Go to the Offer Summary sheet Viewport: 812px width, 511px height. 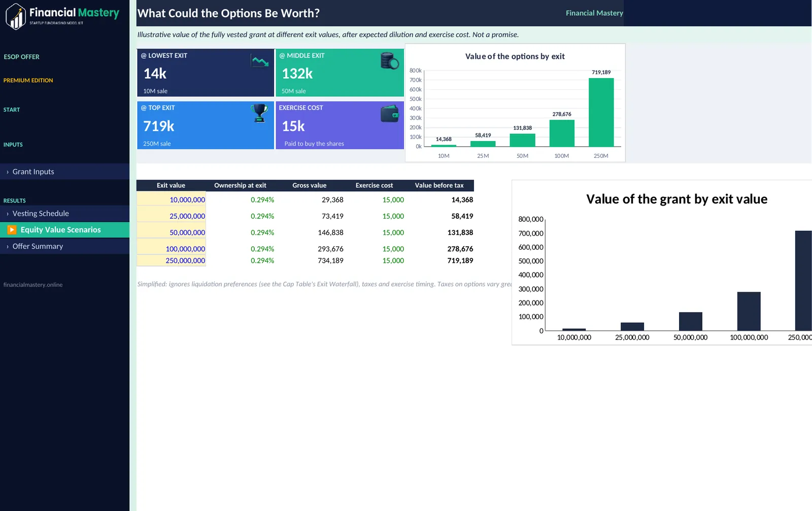(x=64, y=246)
